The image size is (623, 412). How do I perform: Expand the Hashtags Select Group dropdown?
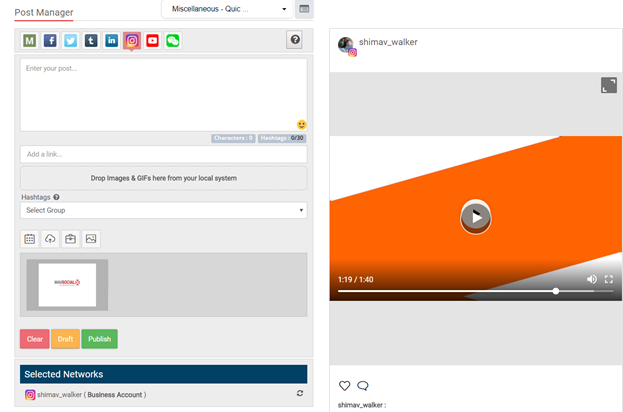(163, 211)
